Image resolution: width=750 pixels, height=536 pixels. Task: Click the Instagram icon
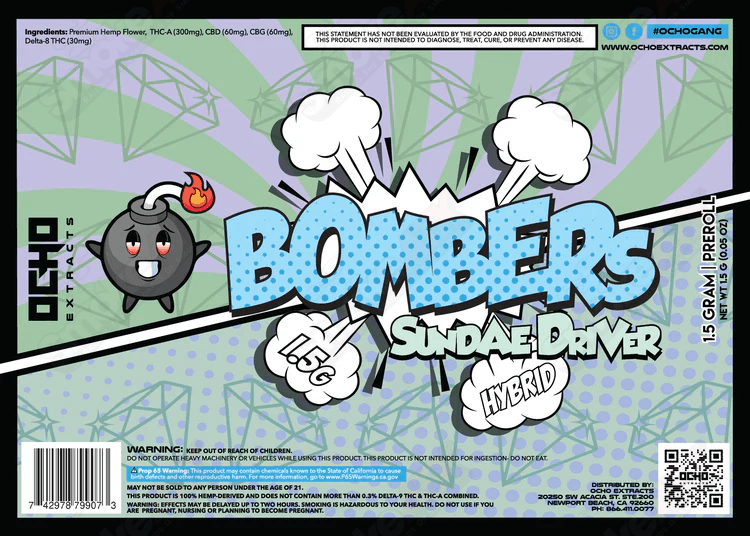pos(612,31)
